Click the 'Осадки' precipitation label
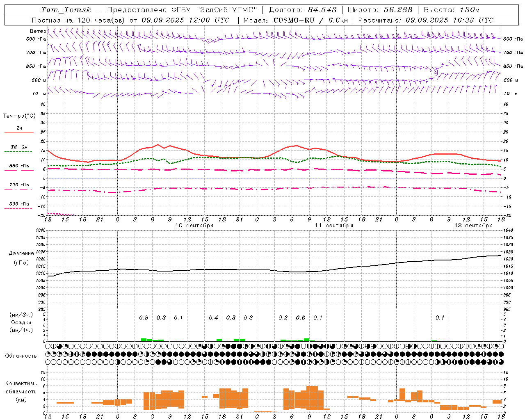Screen dimensions: 525x420 click(21, 322)
